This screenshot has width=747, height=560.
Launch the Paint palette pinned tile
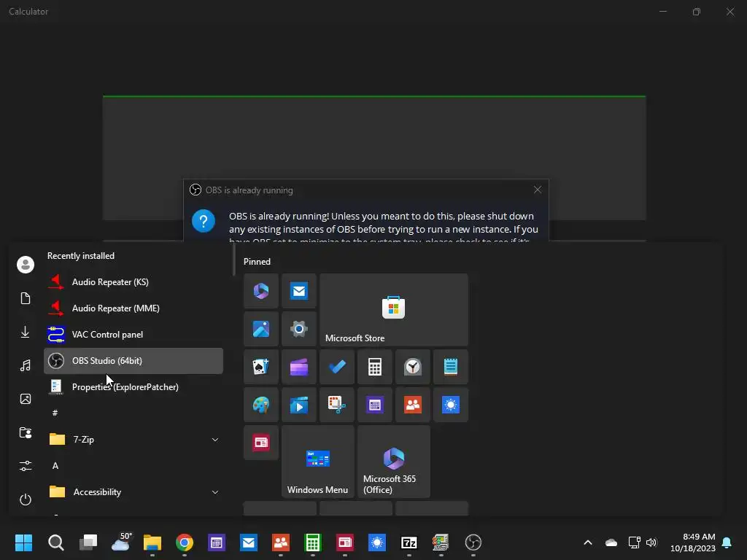[261, 405]
